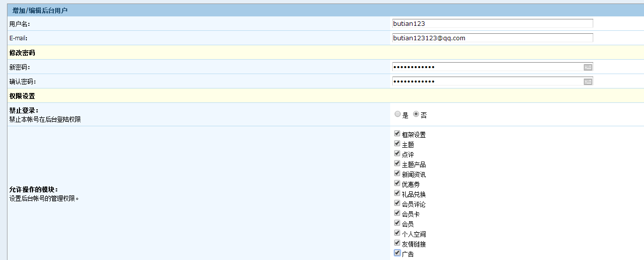Toggle the 会员评论 checkbox
This screenshot has height=260, width=644.
pyautogui.click(x=397, y=203)
